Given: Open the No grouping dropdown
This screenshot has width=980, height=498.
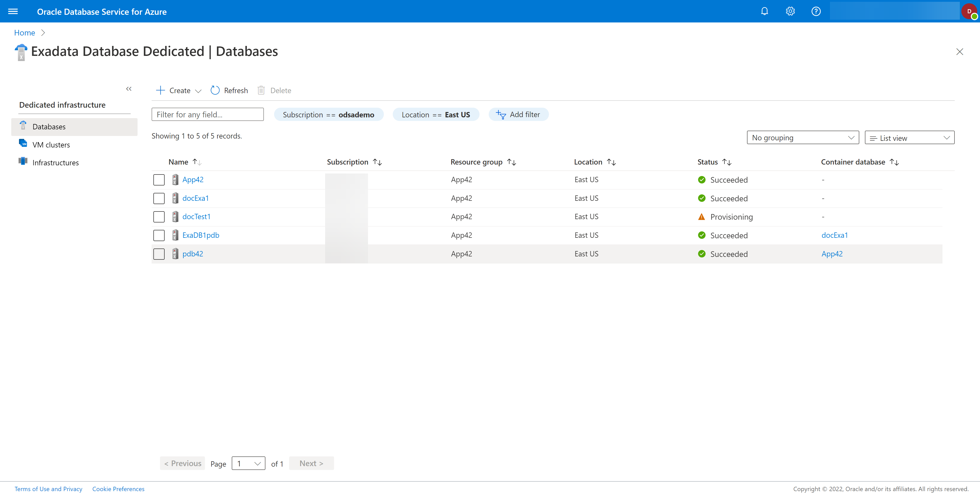Looking at the screenshot, I should pos(803,138).
